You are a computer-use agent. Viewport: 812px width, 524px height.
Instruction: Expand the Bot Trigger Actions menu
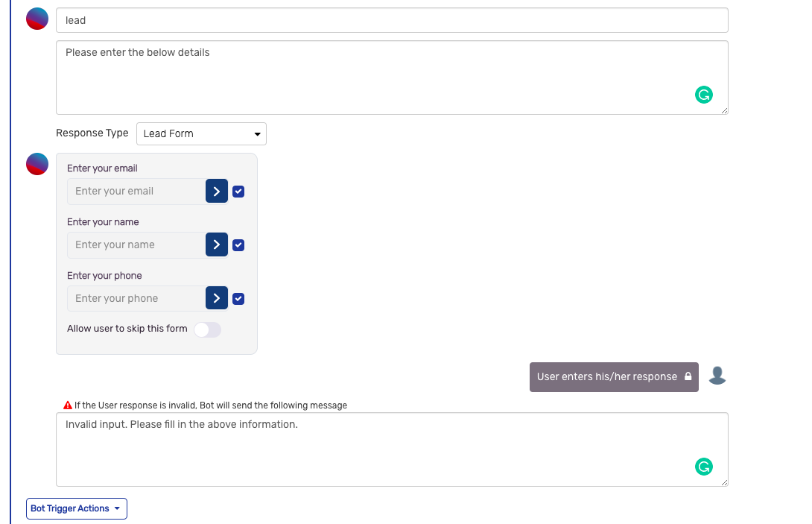pos(77,508)
